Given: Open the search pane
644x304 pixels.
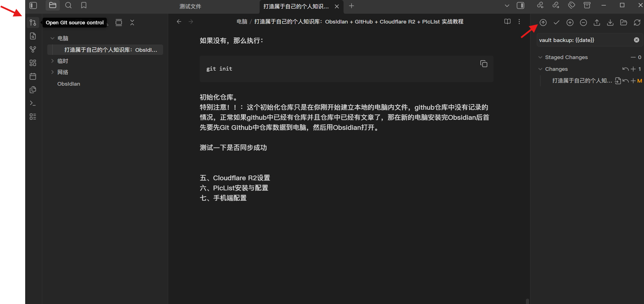Looking at the screenshot, I should coord(68,5).
